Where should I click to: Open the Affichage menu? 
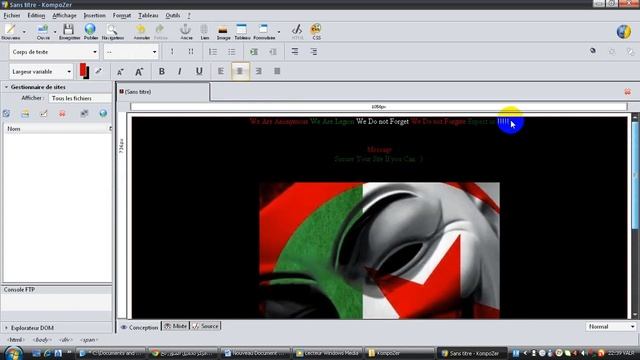64,16
